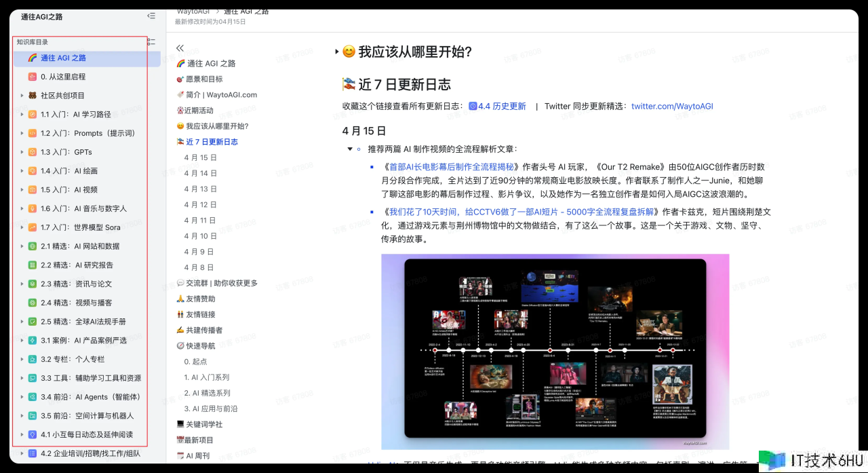Click the bear icon for 社区共创项目
This screenshot has width=868, height=473.
[32, 96]
